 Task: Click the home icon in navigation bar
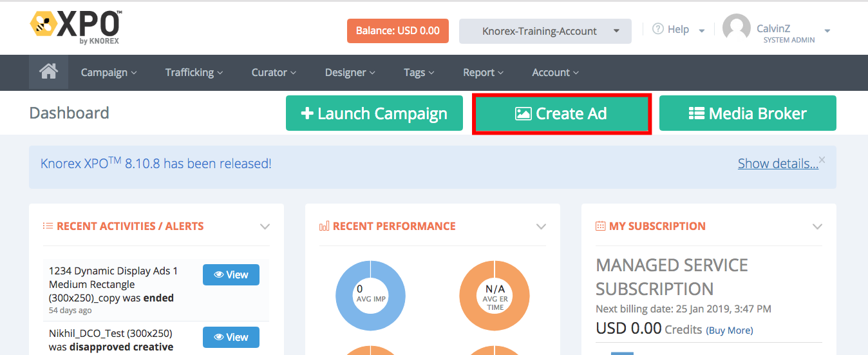(x=48, y=72)
